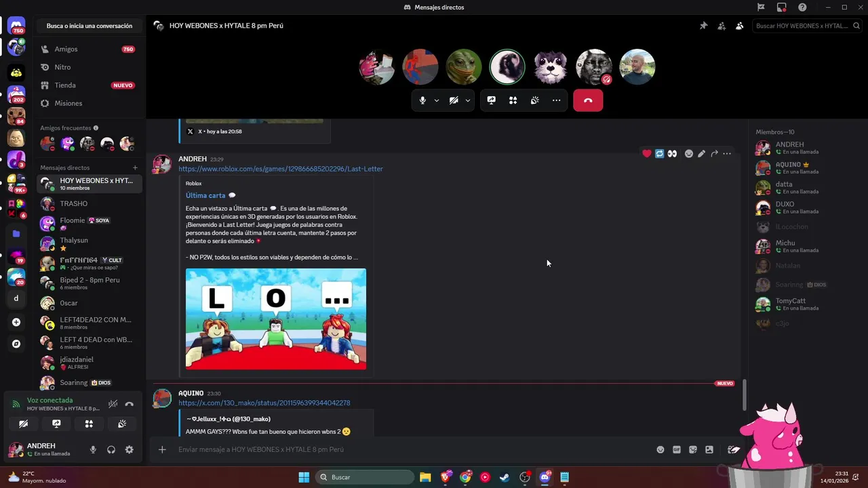Edit ANDREH message with pencil icon

(x=701, y=154)
